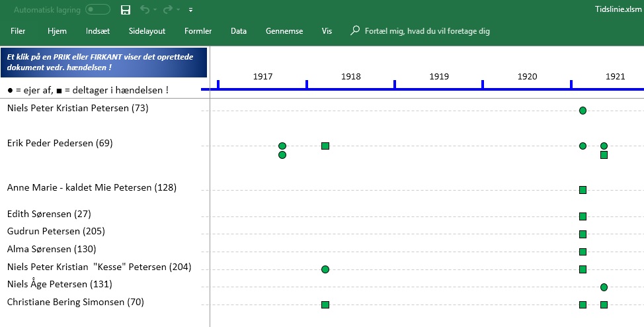Click the 1918 year label
This screenshot has width=644, height=327.
(x=351, y=77)
